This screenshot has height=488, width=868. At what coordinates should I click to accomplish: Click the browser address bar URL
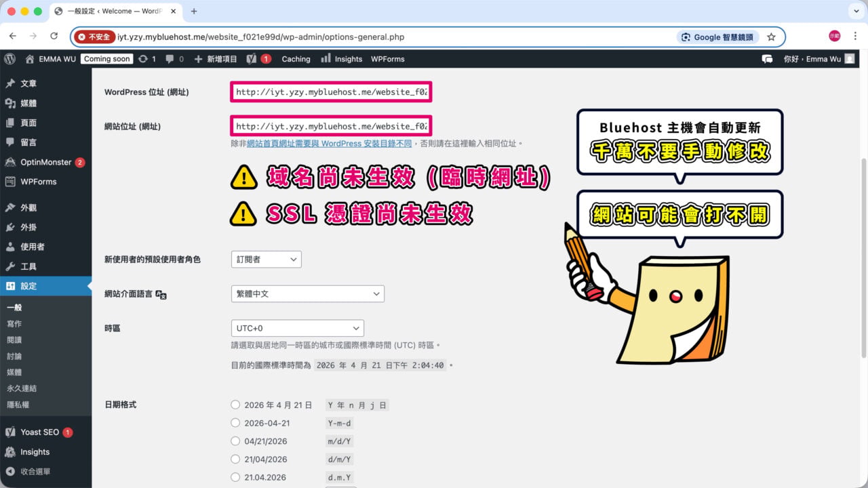click(x=261, y=37)
